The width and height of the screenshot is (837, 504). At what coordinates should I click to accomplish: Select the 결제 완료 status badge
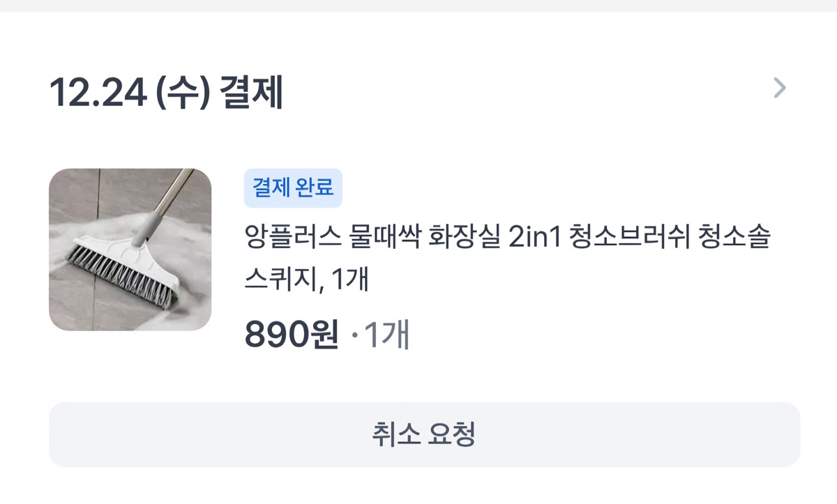click(293, 188)
